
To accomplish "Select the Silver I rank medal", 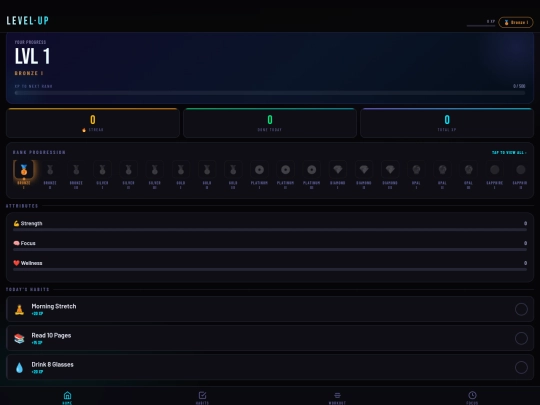I will coord(102,169).
